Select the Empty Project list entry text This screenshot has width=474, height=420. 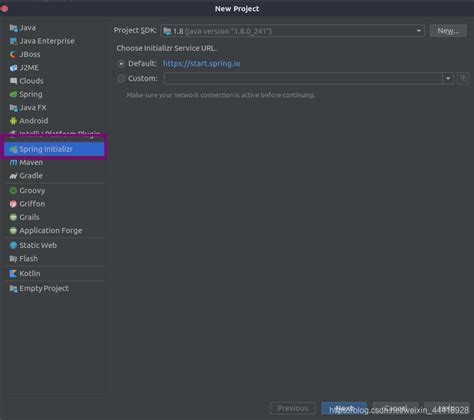point(44,289)
